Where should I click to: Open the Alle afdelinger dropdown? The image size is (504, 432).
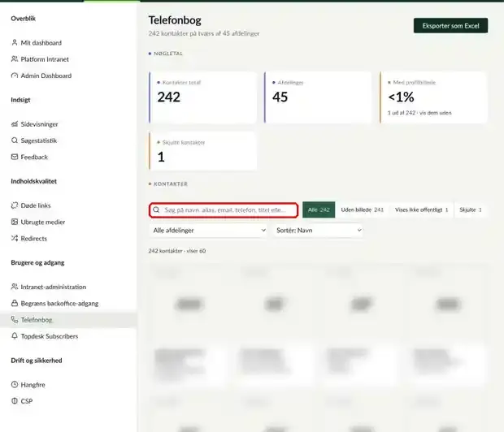point(208,231)
